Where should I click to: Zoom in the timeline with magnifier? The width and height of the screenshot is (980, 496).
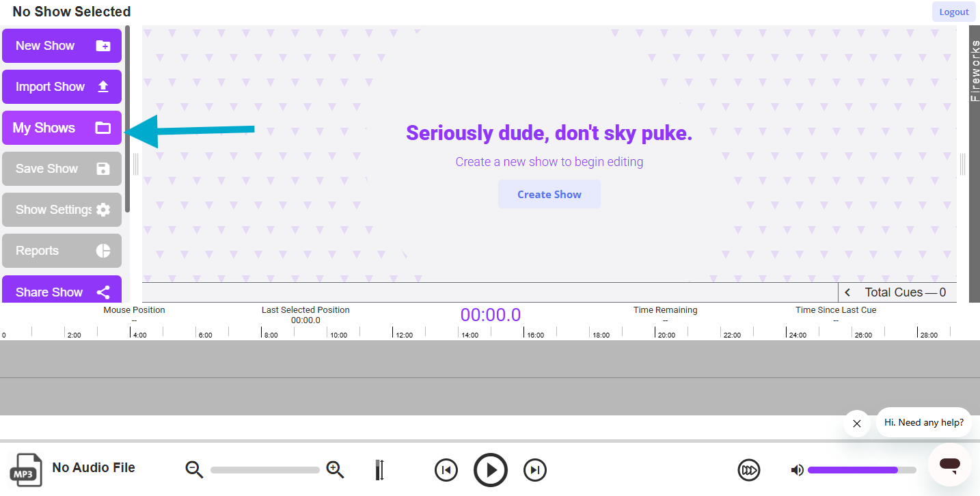point(335,469)
